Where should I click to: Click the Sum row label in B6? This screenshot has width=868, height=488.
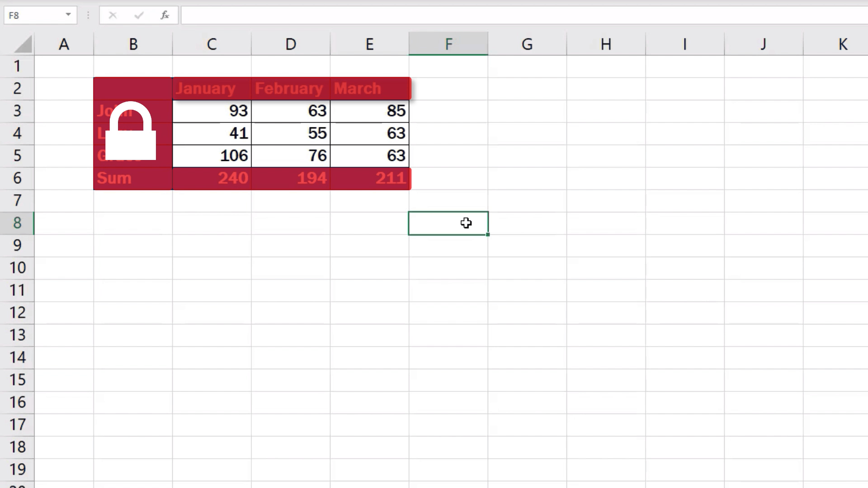132,178
